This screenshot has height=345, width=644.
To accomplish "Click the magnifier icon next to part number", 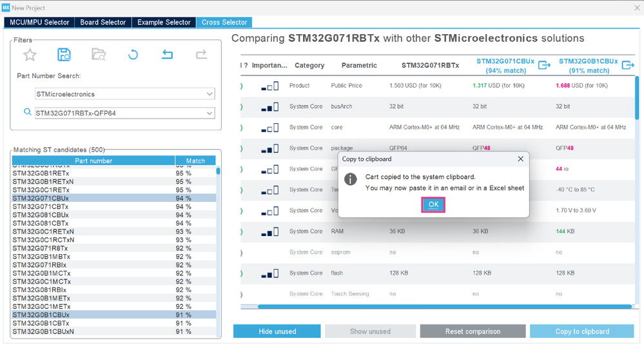I will coord(27,112).
